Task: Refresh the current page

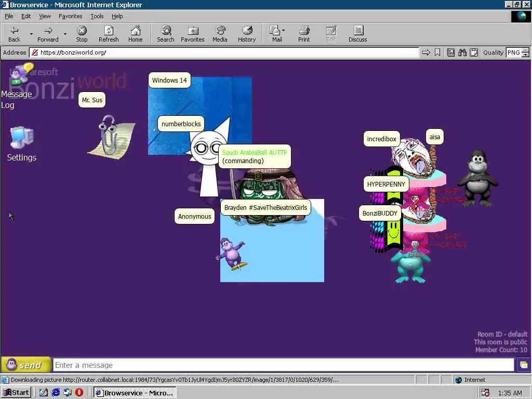Action: pyautogui.click(x=109, y=34)
